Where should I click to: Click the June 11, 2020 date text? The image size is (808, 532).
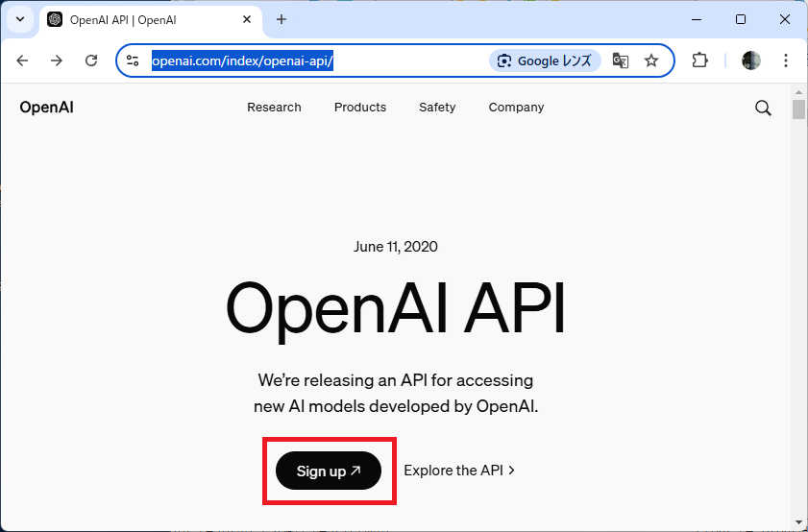pyautogui.click(x=396, y=247)
